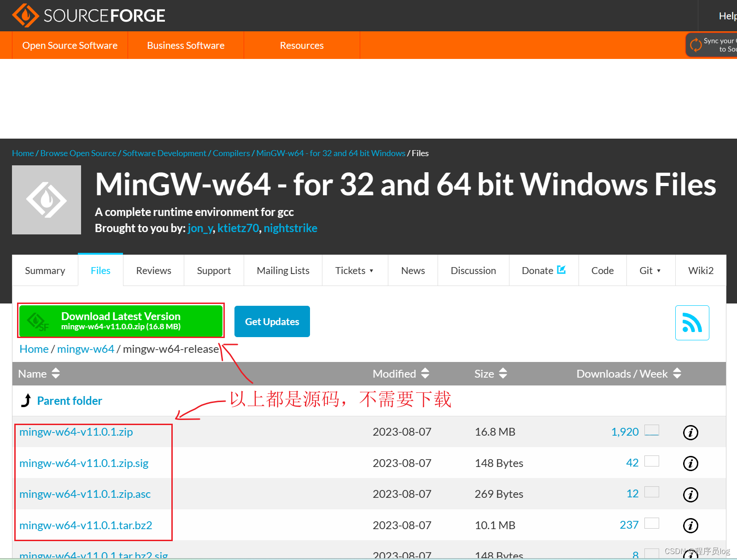Go to Parent folder
The height and width of the screenshot is (560, 737).
[x=70, y=401]
